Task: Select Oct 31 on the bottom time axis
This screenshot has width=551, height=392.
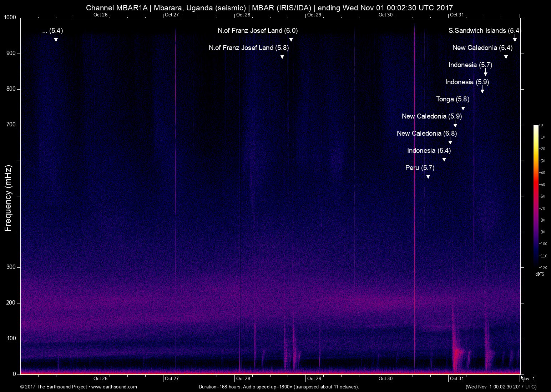Action: click(x=457, y=378)
